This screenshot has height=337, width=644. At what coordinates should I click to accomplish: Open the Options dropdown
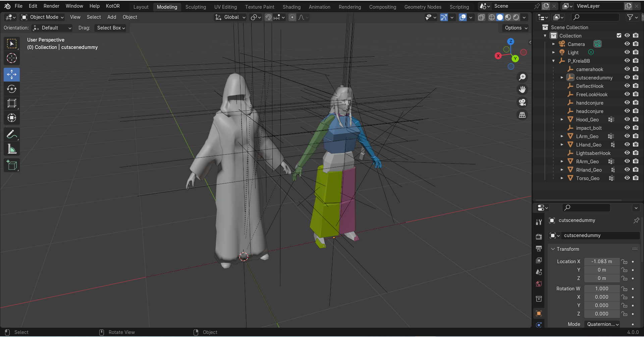(x=516, y=28)
